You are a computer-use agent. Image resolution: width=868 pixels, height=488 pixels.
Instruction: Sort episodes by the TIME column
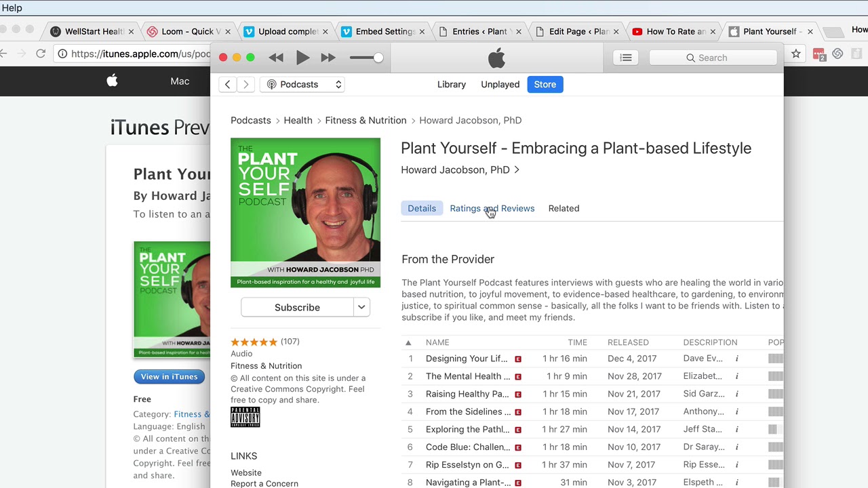click(x=578, y=342)
